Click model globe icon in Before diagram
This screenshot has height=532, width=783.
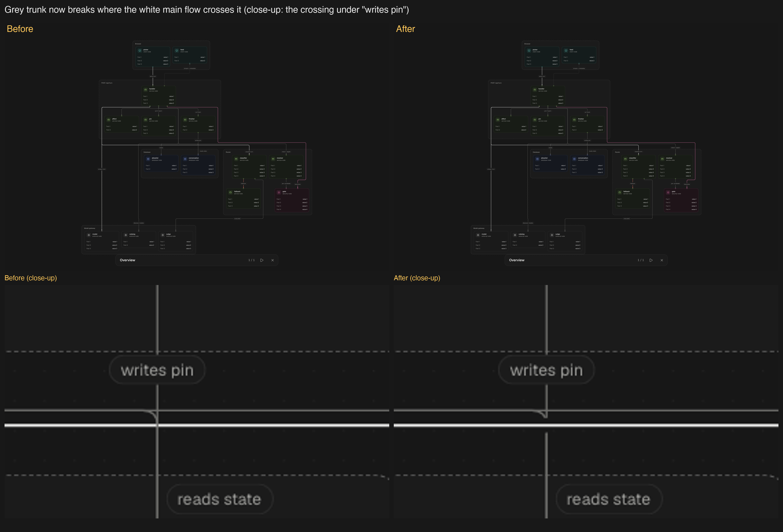pyautogui.click(x=89, y=235)
